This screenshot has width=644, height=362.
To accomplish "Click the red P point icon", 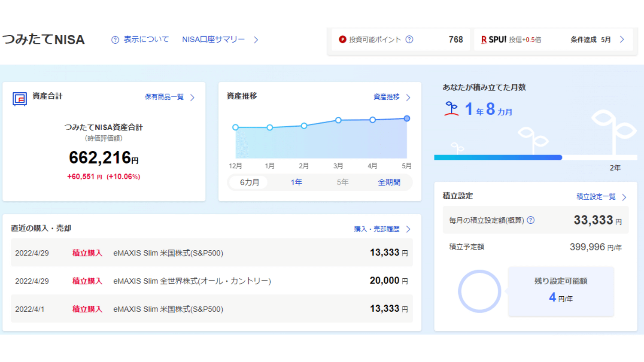I will (343, 40).
